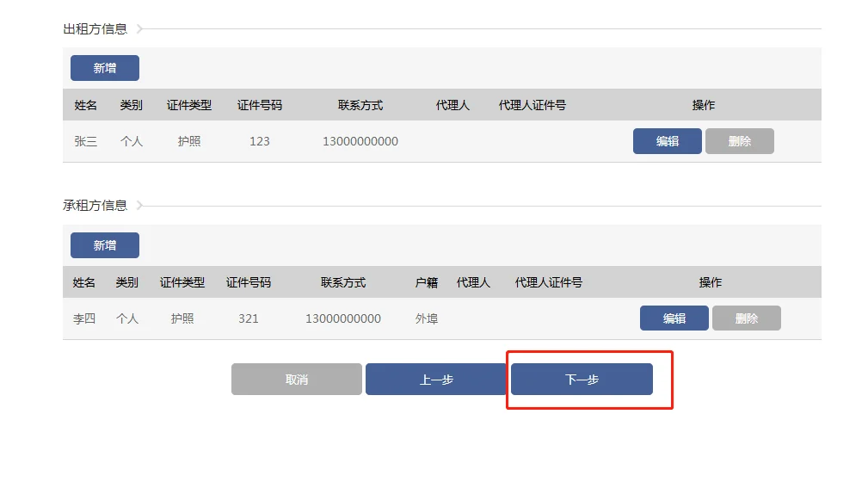Delete the 张三 lessor row with 删除
The width and height of the screenshot is (868, 482).
click(740, 141)
